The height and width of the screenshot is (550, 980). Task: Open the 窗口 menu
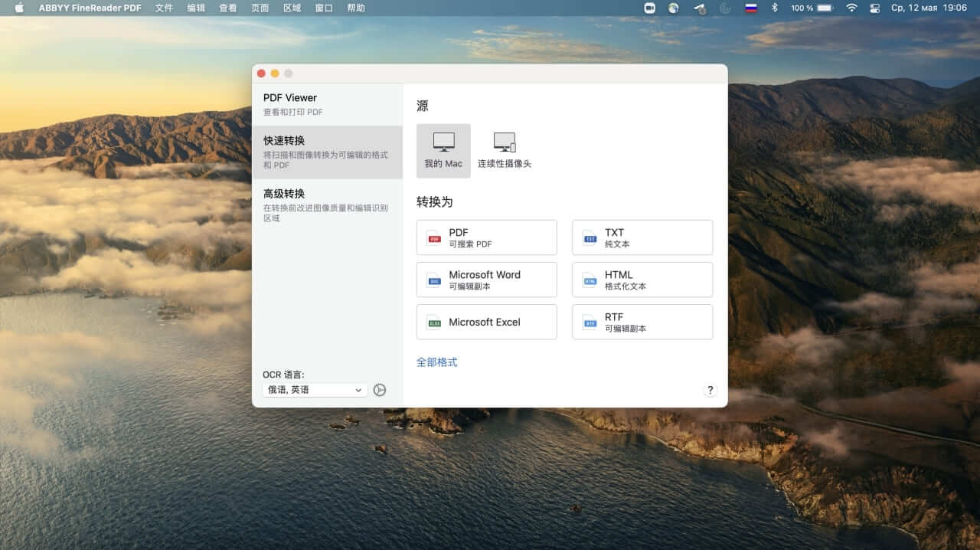tap(324, 8)
